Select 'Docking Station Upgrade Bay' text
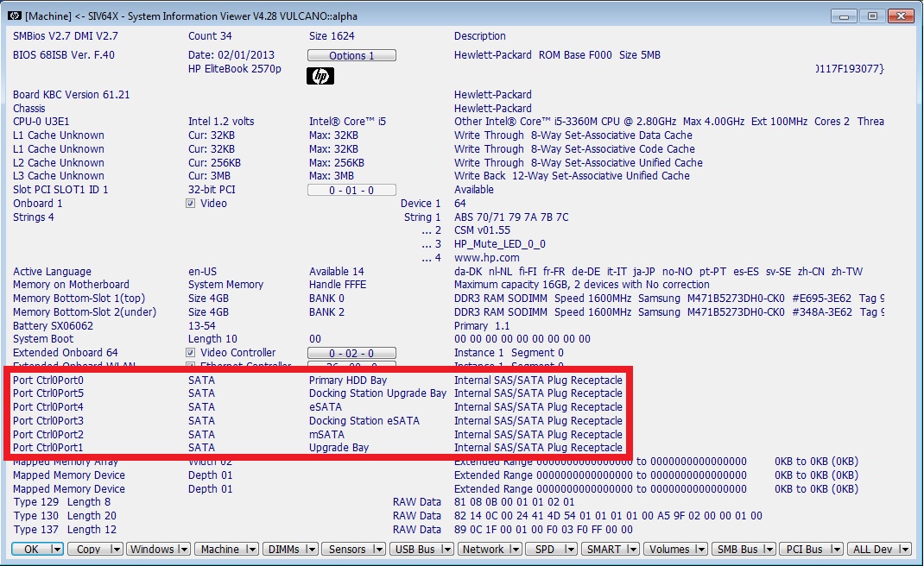The height and width of the screenshot is (566, 924). pos(377,393)
